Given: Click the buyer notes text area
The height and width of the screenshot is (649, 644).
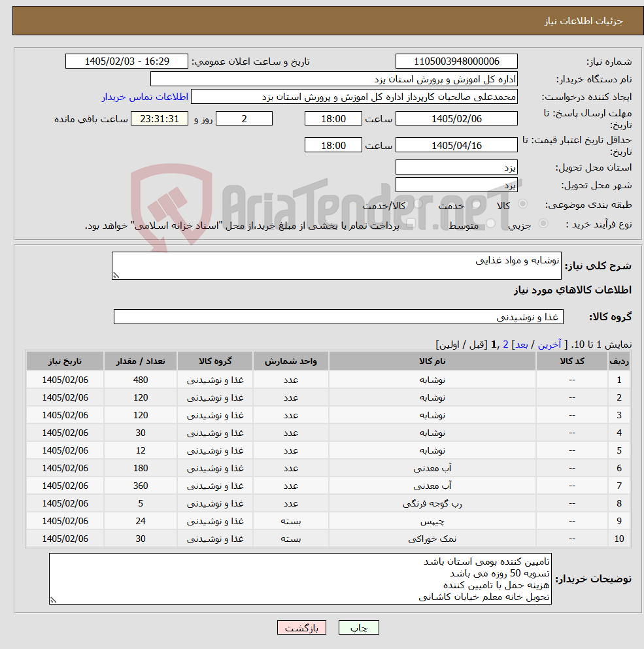Looking at the screenshot, I should point(300,578).
